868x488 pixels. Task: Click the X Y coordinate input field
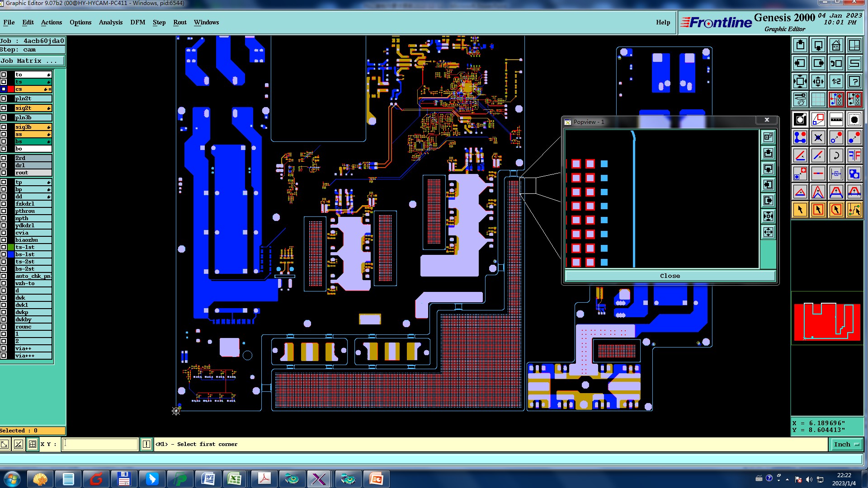pyautogui.click(x=100, y=445)
